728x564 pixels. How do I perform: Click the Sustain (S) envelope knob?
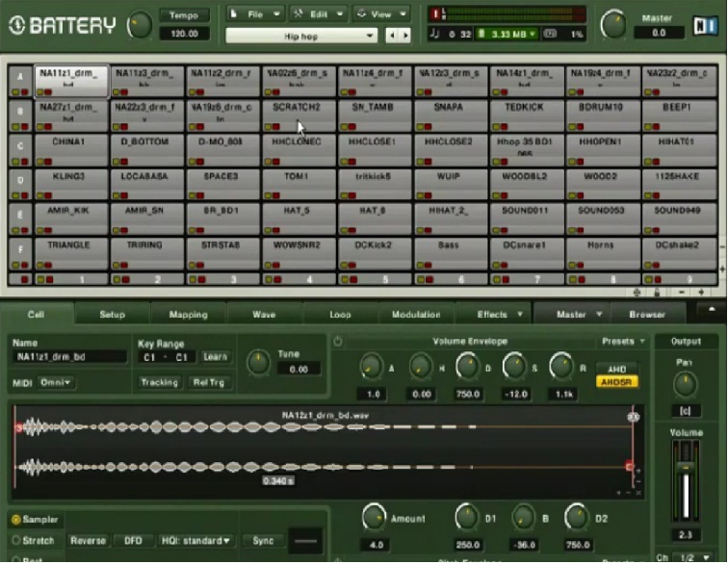pyautogui.click(x=515, y=367)
